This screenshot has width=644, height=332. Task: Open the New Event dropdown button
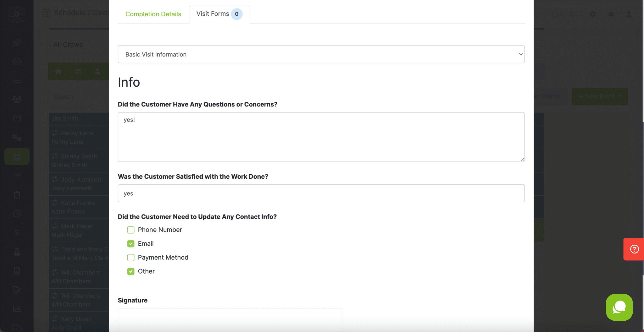(599, 96)
